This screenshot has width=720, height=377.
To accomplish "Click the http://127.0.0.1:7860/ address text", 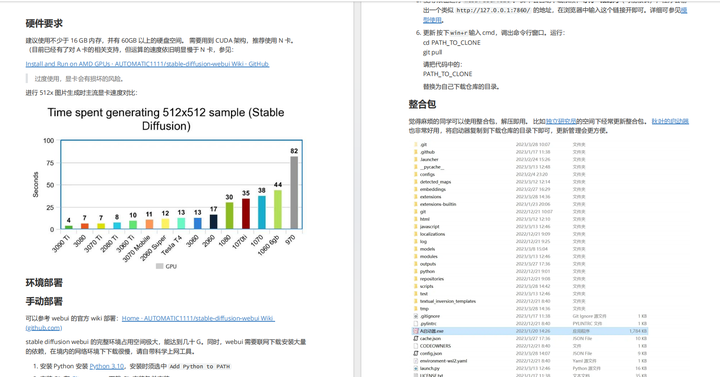I will [494, 10].
